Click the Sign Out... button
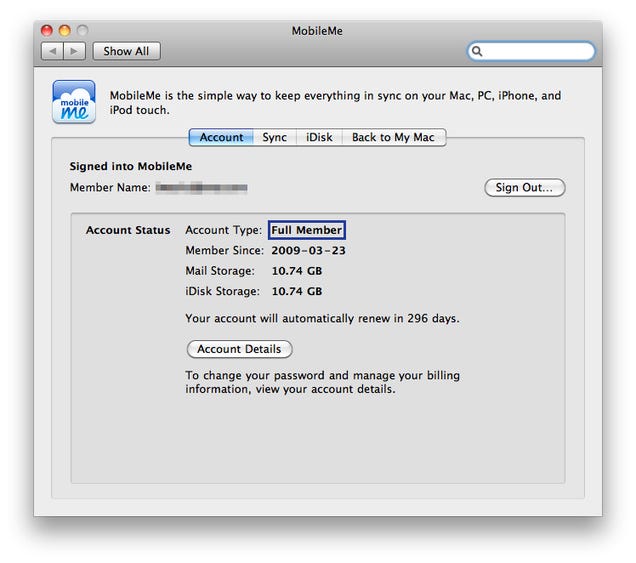Viewport: 636px width, 563px height. coord(524,187)
